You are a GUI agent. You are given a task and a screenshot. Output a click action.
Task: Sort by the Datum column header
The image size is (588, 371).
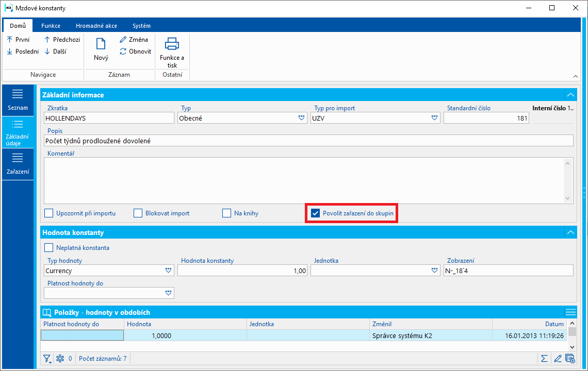coord(529,324)
